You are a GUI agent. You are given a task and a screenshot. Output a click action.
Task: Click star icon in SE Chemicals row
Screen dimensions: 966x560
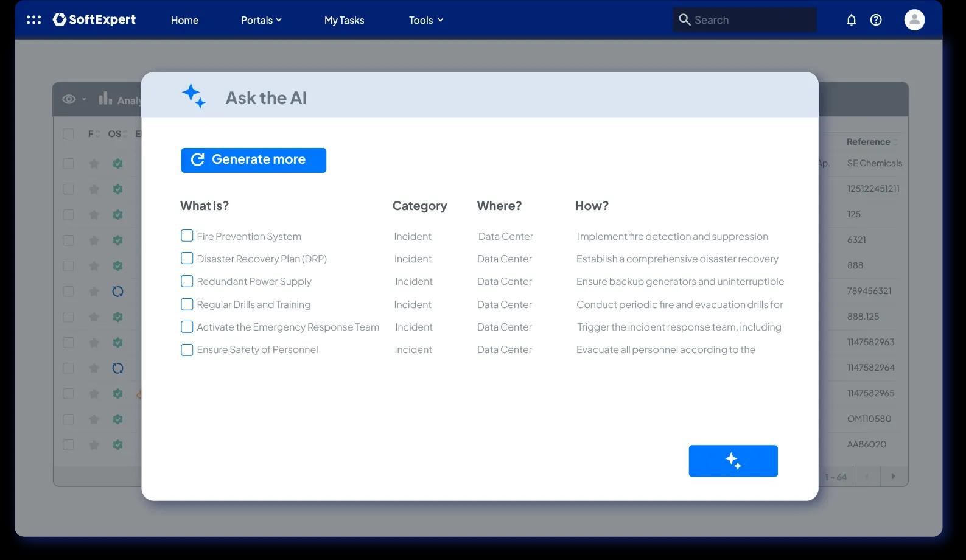(94, 164)
